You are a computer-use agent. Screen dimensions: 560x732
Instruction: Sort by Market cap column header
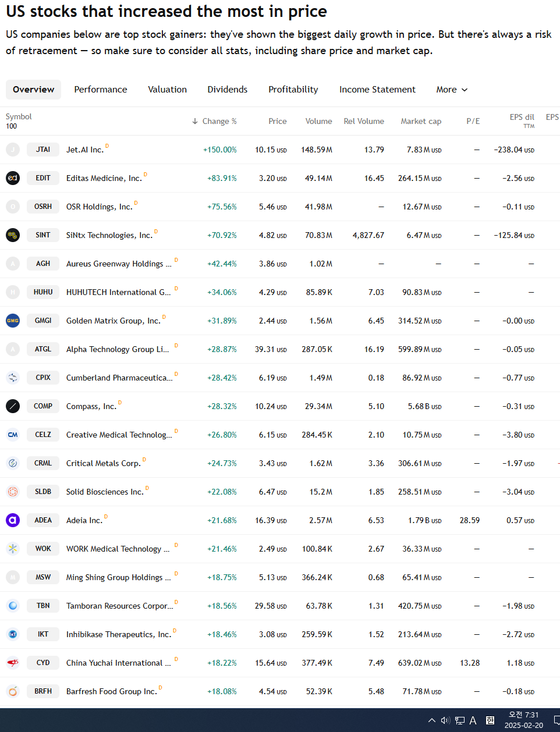tap(421, 121)
